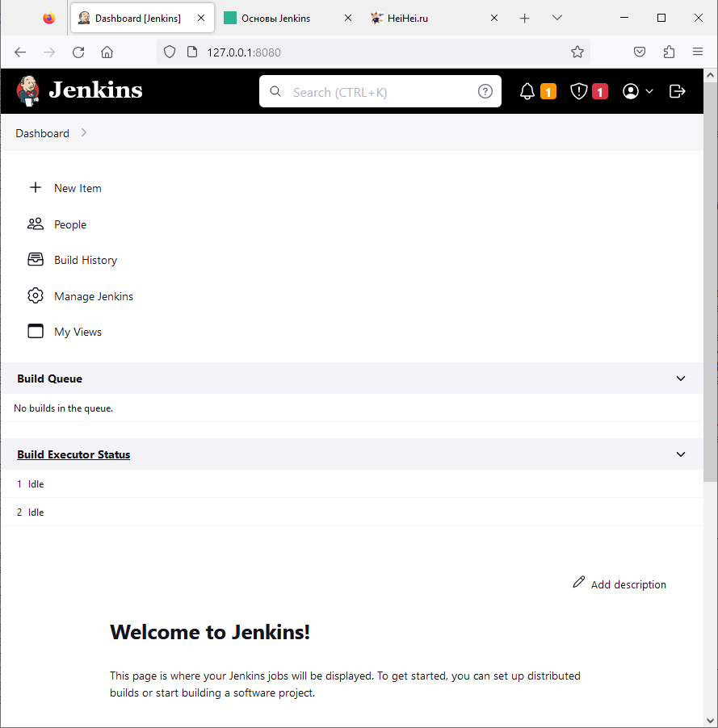Go back with browser back arrow
This screenshot has height=728, width=718.
point(20,52)
